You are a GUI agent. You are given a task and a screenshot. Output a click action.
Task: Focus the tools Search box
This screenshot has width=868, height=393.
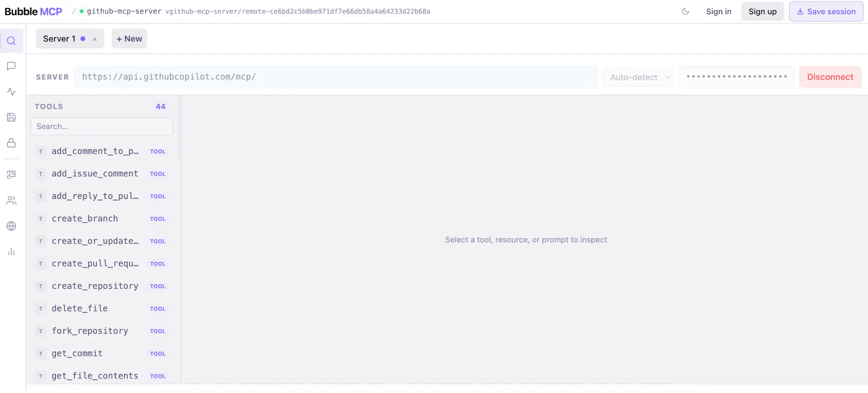(102, 126)
